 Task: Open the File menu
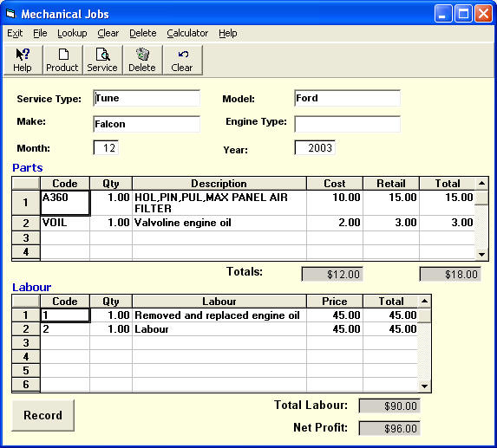tap(40, 33)
